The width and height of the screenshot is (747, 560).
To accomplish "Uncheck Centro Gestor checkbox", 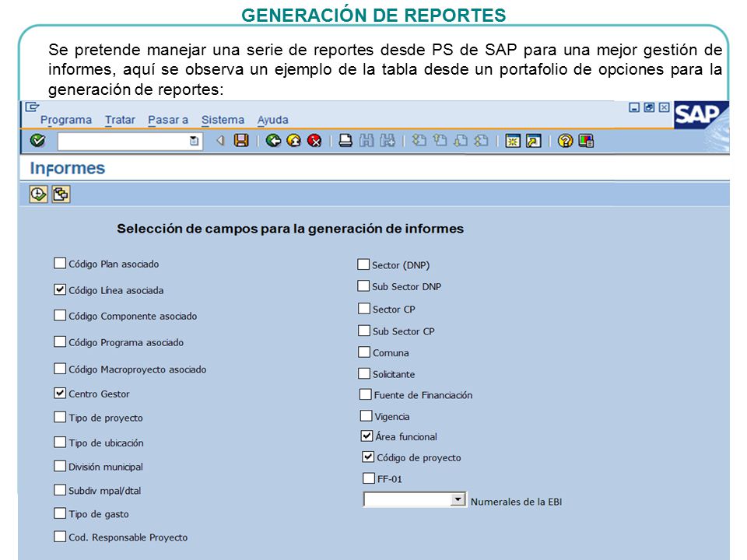I will point(60,393).
